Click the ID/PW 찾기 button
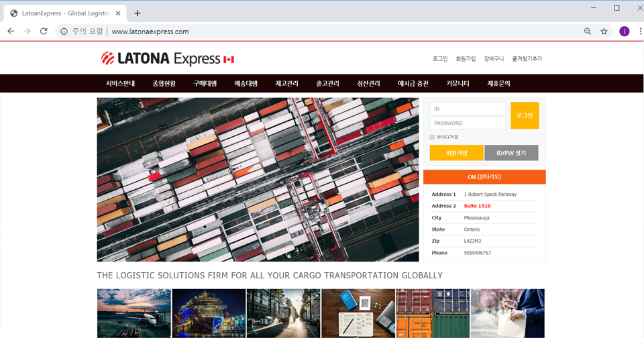This screenshot has height=338, width=644. (511, 153)
